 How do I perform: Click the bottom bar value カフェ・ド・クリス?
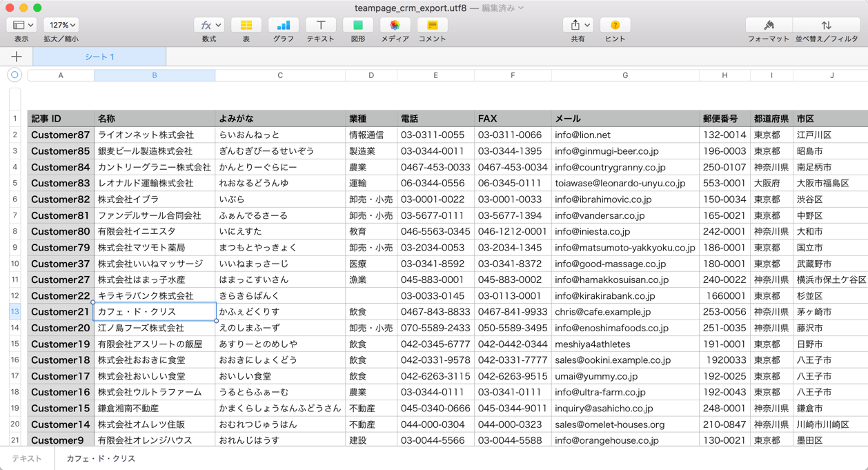point(101,458)
